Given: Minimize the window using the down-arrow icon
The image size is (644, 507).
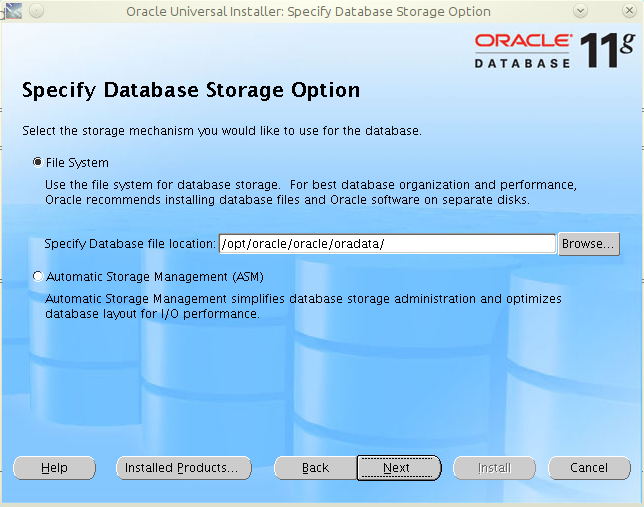Looking at the screenshot, I should coord(580,11).
